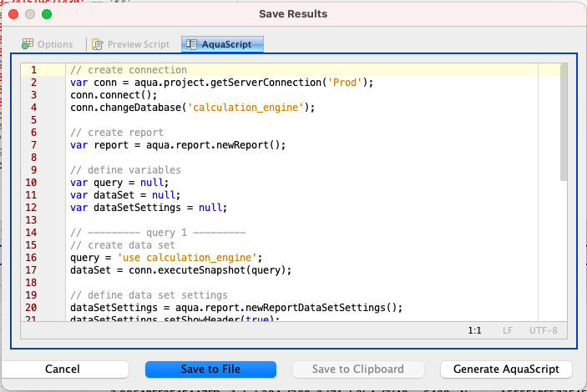Image resolution: width=587 pixels, height=392 pixels.
Task: Click line number 7 in the gutter
Action: (33, 145)
